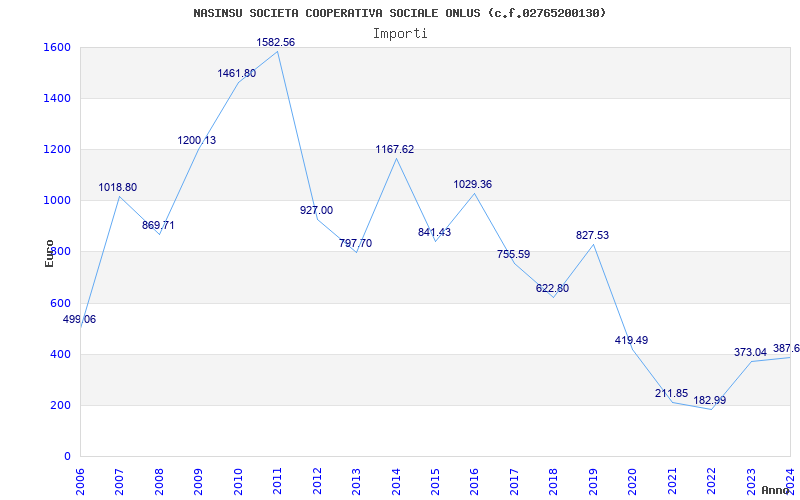Click the 800 y-axis tick label
The width and height of the screenshot is (800, 500).
pos(61,252)
